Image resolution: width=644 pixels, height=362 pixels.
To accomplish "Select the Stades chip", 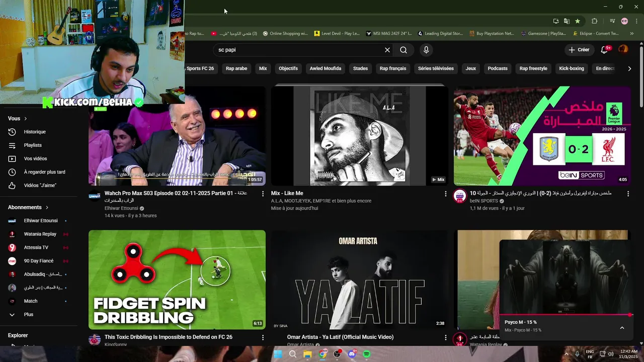I will tap(360, 68).
